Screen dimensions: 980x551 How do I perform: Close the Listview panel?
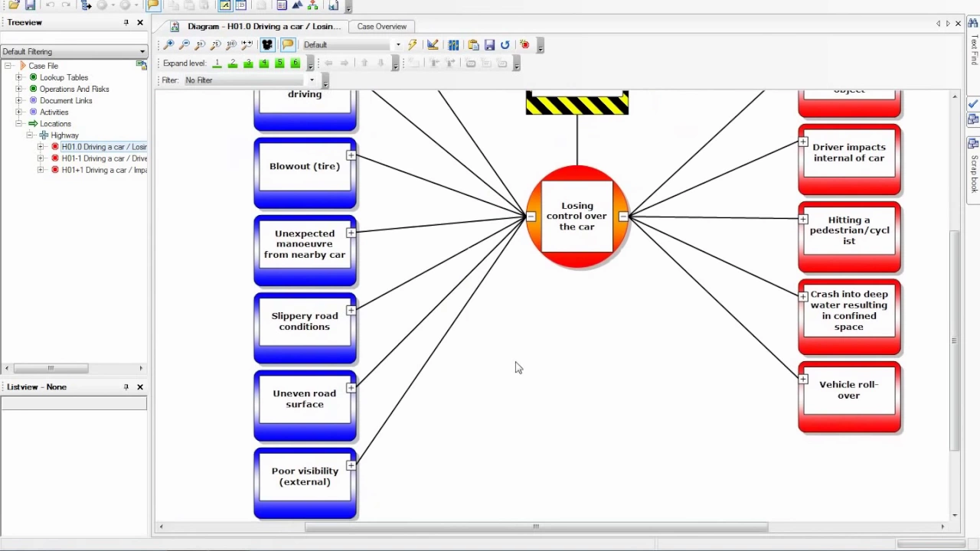pos(140,387)
